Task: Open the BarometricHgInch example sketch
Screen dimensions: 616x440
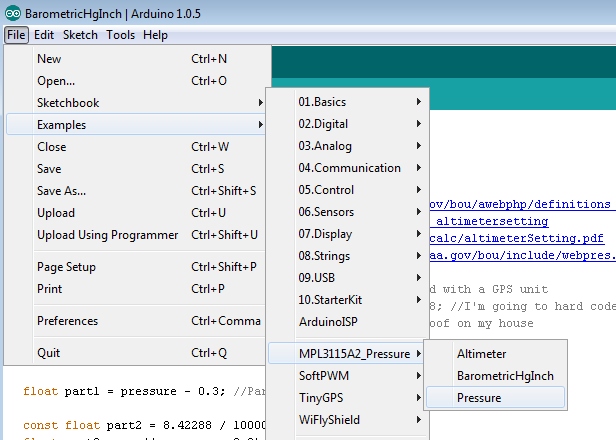Action: click(495, 376)
